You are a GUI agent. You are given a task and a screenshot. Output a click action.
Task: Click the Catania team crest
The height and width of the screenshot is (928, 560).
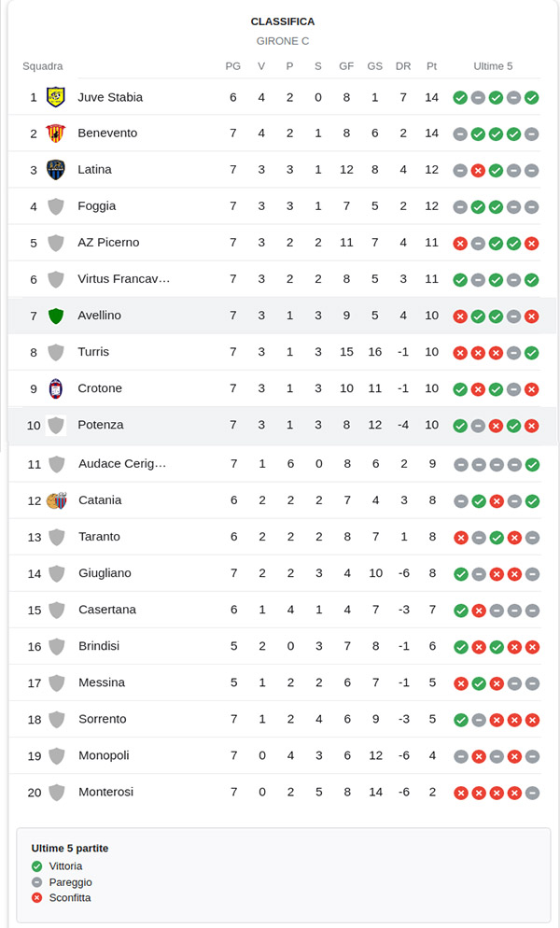(56, 500)
